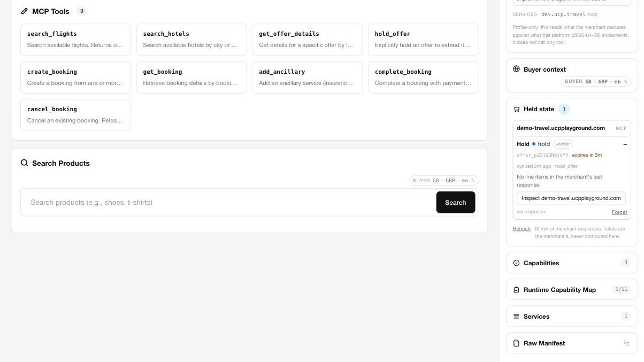
Task: Click the MCP label in the held state card
Action: pyautogui.click(x=621, y=128)
